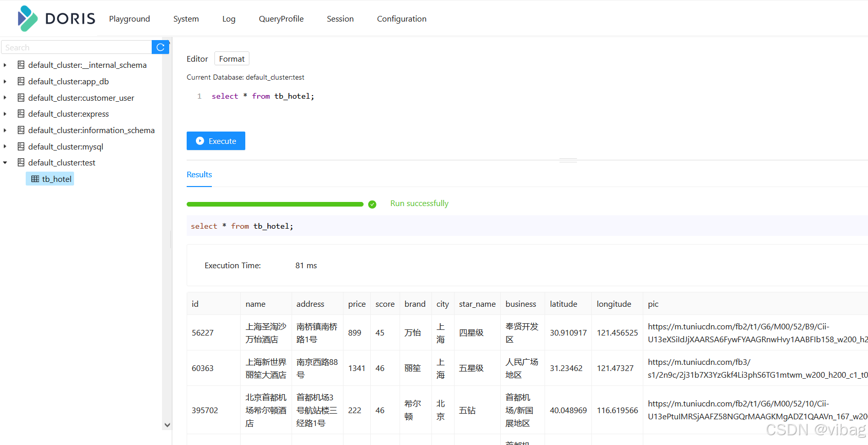868x445 pixels.
Task: Open Configuration in top navigation
Action: pos(402,19)
